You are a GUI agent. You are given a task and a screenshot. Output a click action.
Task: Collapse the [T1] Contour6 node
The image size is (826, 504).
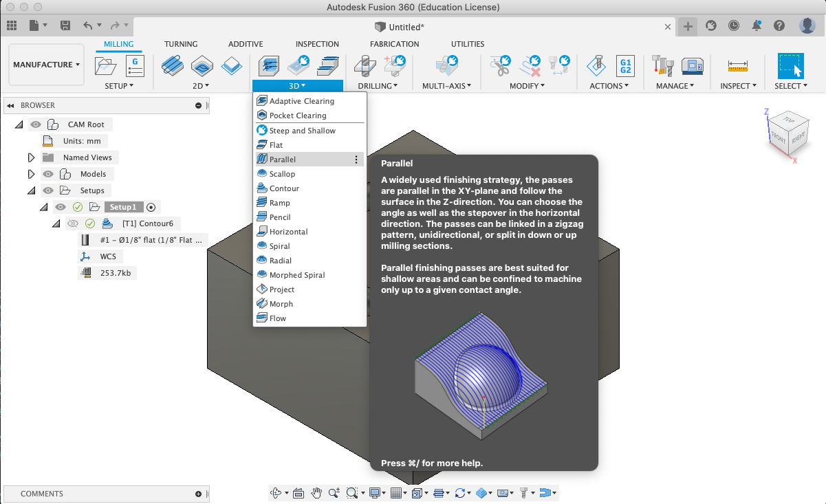56,223
